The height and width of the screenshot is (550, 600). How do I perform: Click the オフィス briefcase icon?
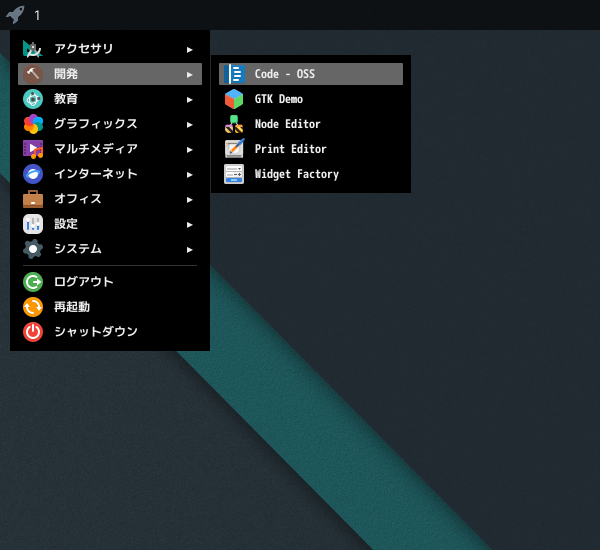pyautogui.click(x=33, y=199)
